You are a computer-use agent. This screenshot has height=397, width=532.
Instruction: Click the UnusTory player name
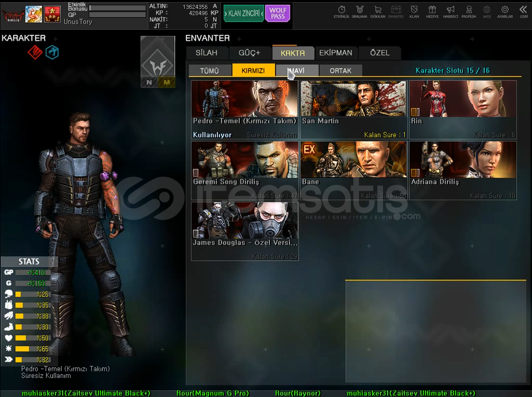(x=78, y=22)
